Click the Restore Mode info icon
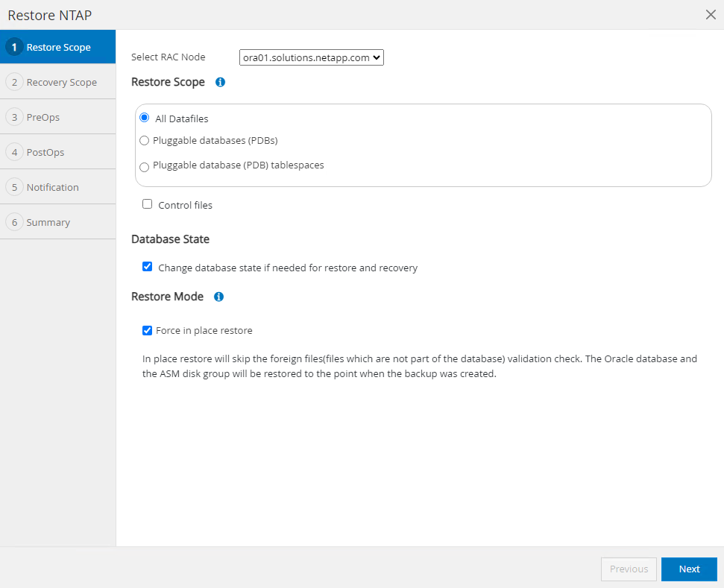Screen dimensions: 724x588 point(218,297)
